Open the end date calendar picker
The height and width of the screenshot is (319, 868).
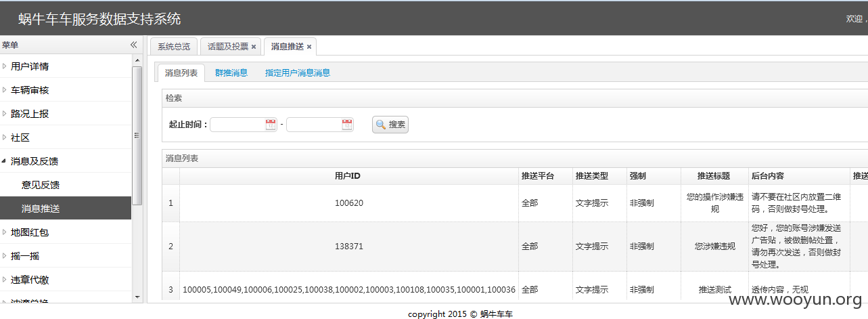tap(347, 125)
